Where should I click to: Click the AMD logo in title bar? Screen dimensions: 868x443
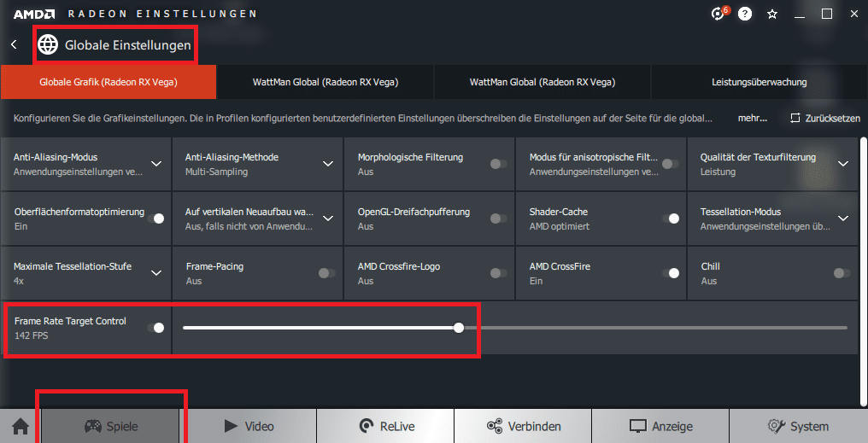pos(34,15)
